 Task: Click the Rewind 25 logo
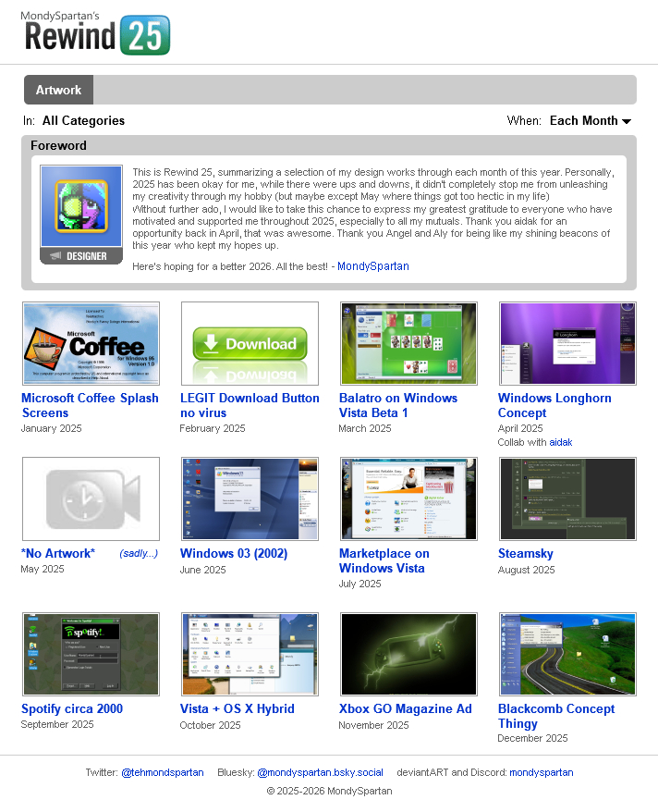point(96,31)
